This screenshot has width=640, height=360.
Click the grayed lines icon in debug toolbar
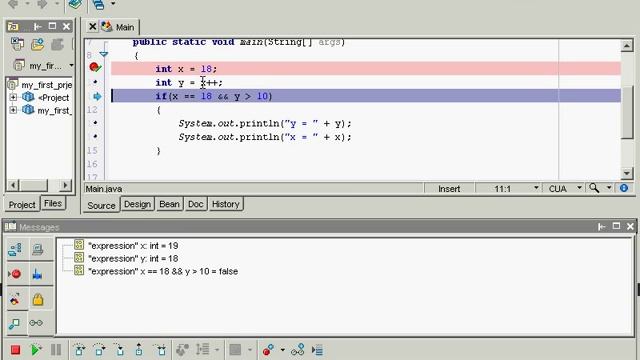202,350
